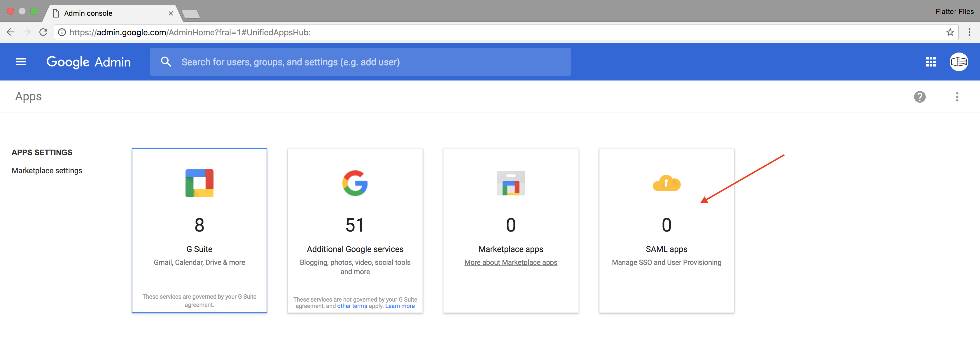Open the account avatar menu
This screenshot has width=980, height=357.
(x=959, y=62)
